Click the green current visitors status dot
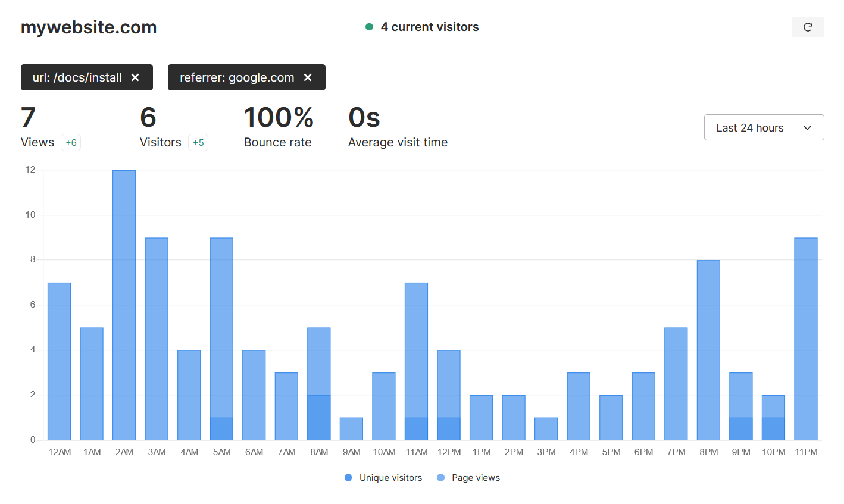 point(369,27)
